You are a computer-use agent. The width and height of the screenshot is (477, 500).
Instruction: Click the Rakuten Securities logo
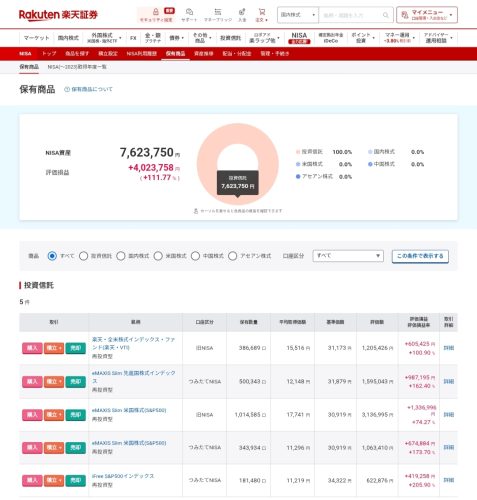58,15
